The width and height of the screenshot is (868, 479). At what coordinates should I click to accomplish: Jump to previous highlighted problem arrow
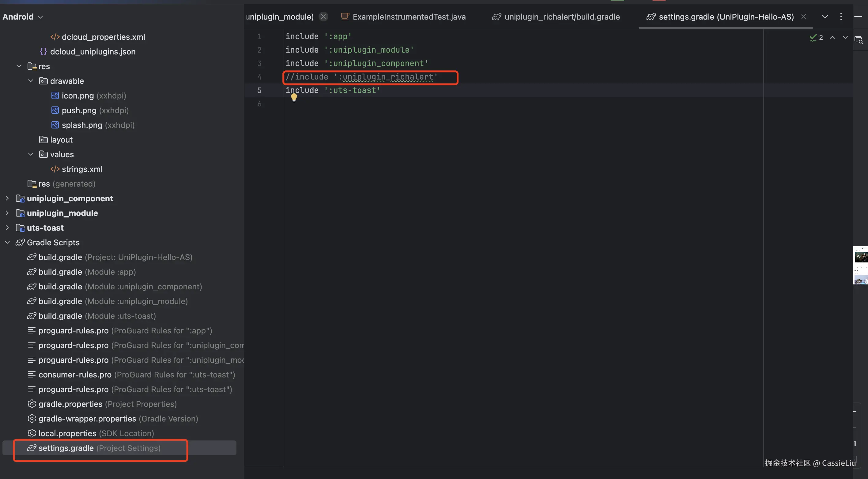[832, 37]
